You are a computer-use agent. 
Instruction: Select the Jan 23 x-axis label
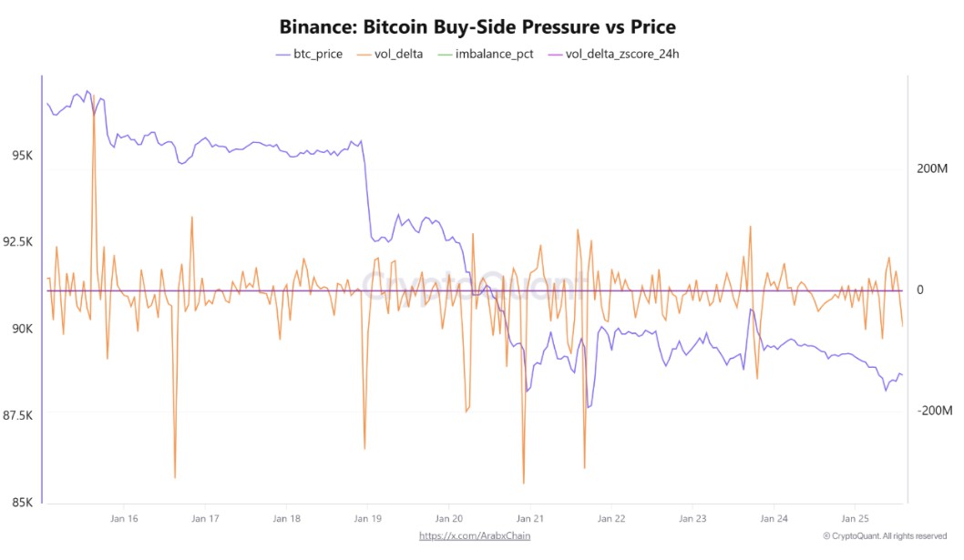[x=692, y=519]
